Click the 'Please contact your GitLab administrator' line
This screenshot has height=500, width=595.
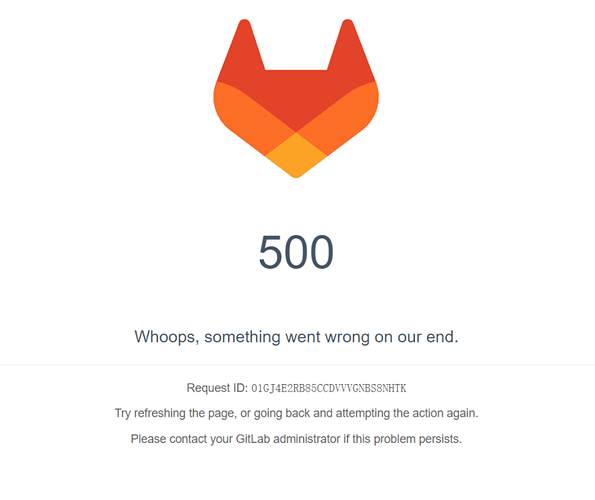296,439
